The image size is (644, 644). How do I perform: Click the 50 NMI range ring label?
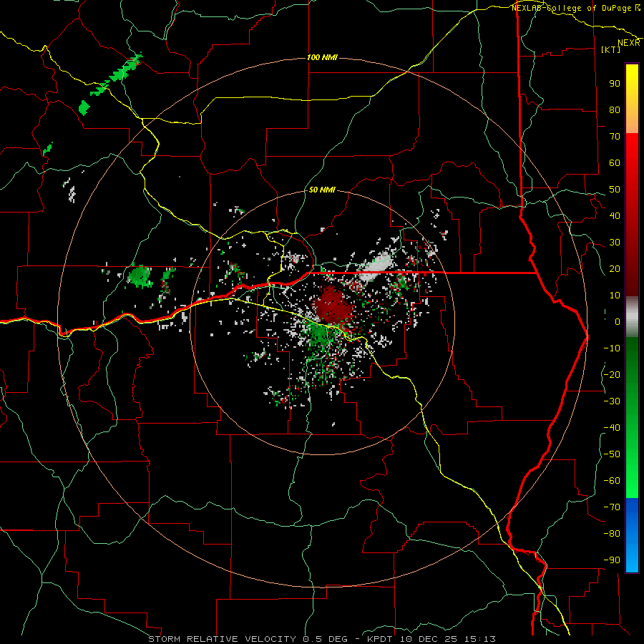pos(322,190)
